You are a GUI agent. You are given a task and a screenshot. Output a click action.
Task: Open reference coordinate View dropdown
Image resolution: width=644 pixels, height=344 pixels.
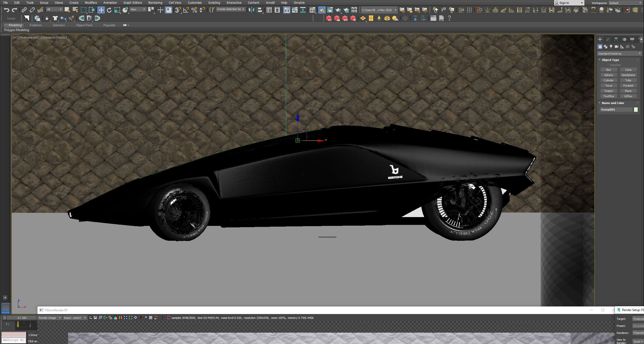tap(138, 9)
